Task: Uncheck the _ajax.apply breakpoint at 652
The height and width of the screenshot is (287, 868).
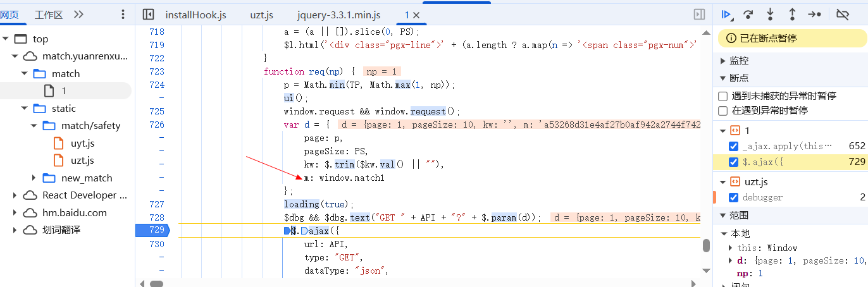Action: coord(734,146)
